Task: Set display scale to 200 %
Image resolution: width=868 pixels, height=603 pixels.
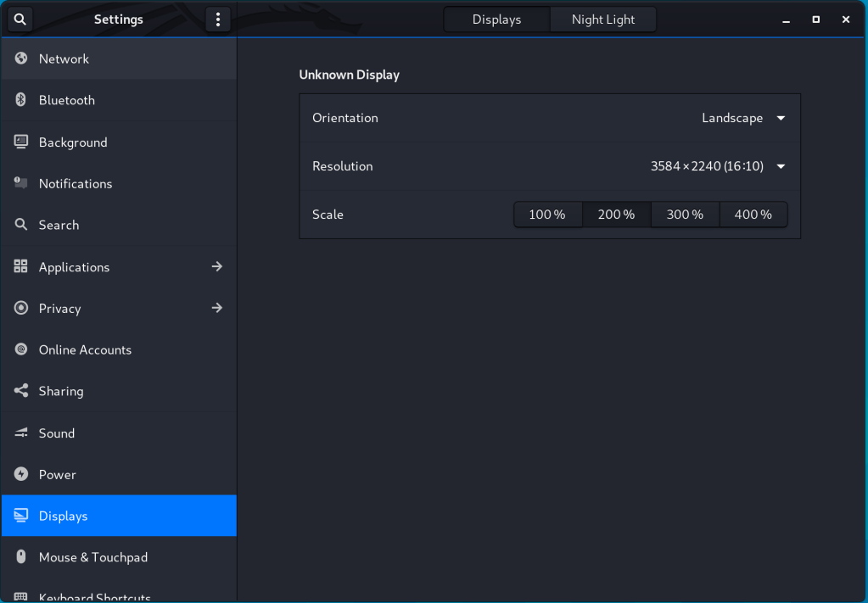Action: 616,215
